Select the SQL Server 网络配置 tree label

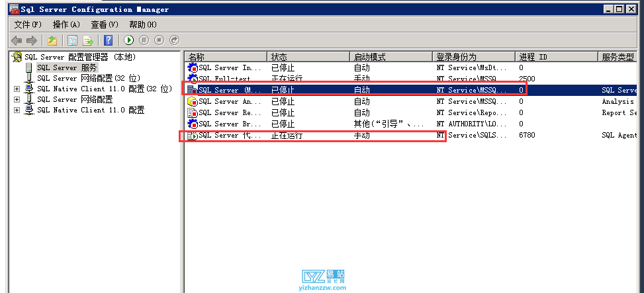(75, 99)
